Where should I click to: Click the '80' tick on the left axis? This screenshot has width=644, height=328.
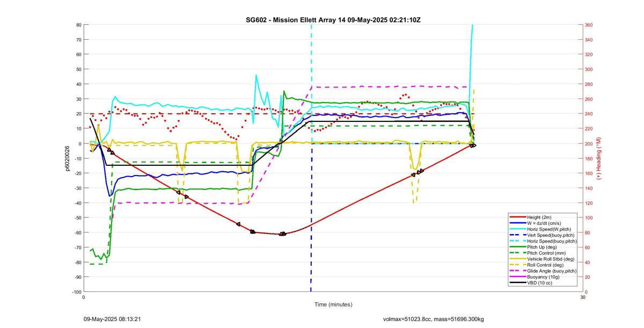coord(78,25)
